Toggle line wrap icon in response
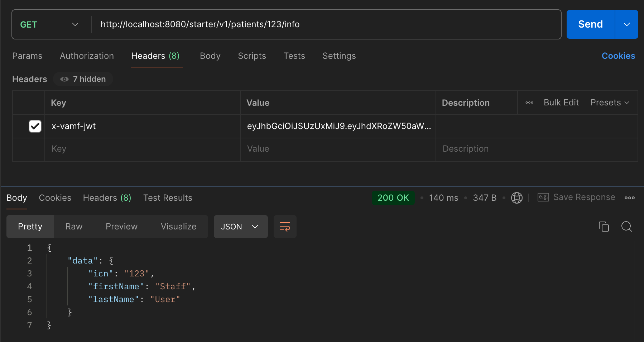 coord(285,227)
